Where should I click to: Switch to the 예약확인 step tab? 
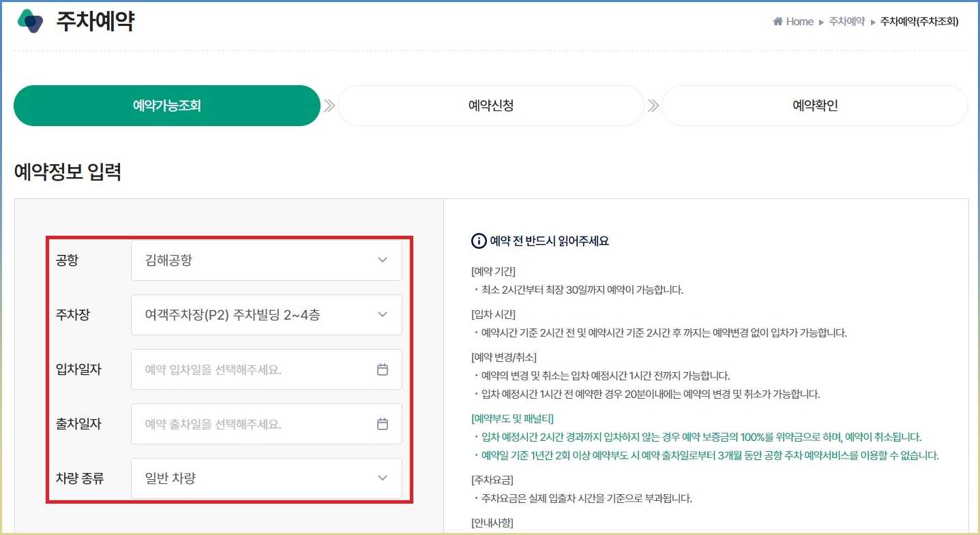[814, 105]
